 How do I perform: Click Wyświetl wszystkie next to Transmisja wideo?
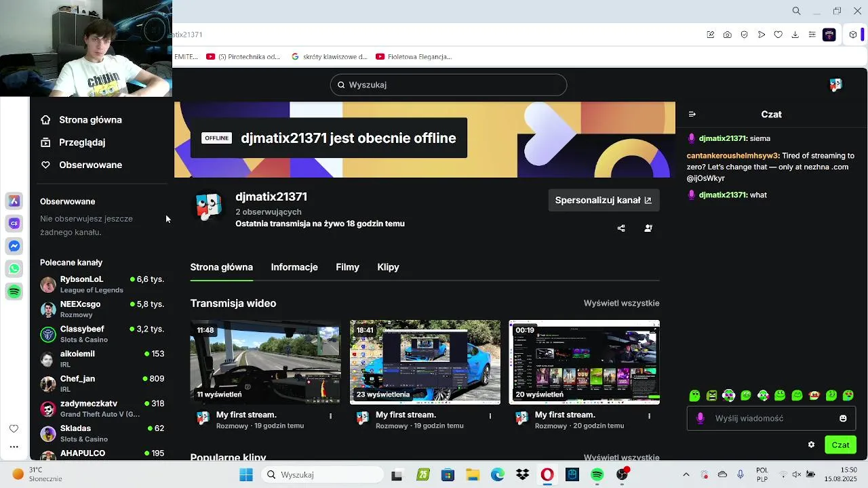tap(621, 303)
